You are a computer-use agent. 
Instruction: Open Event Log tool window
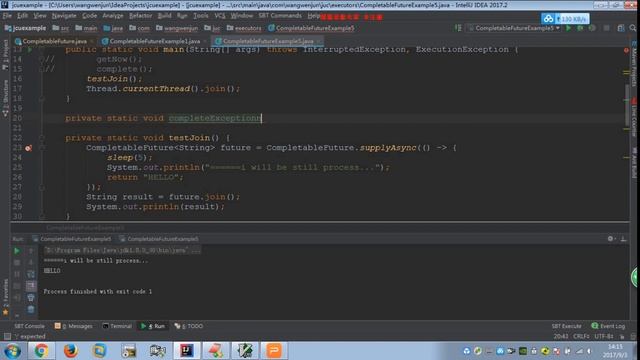pyautogui.click(x=608, y=326)
